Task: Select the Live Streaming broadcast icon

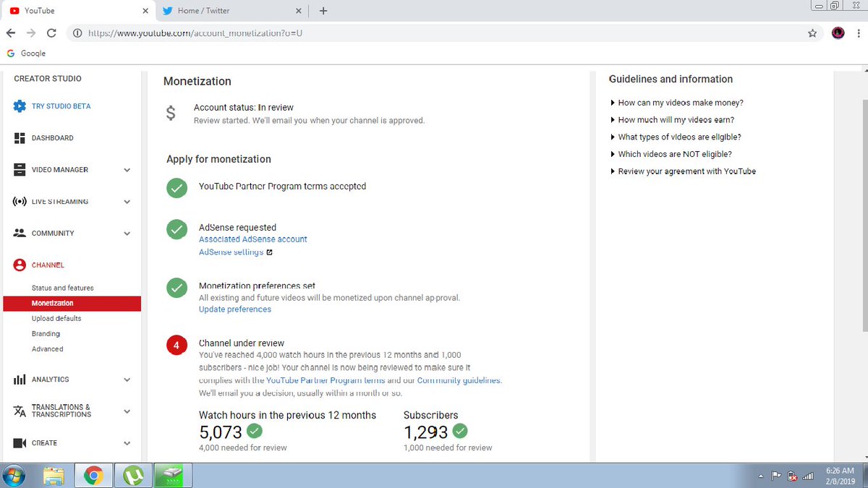Action: pyautogui.click(x=20, y=202)
